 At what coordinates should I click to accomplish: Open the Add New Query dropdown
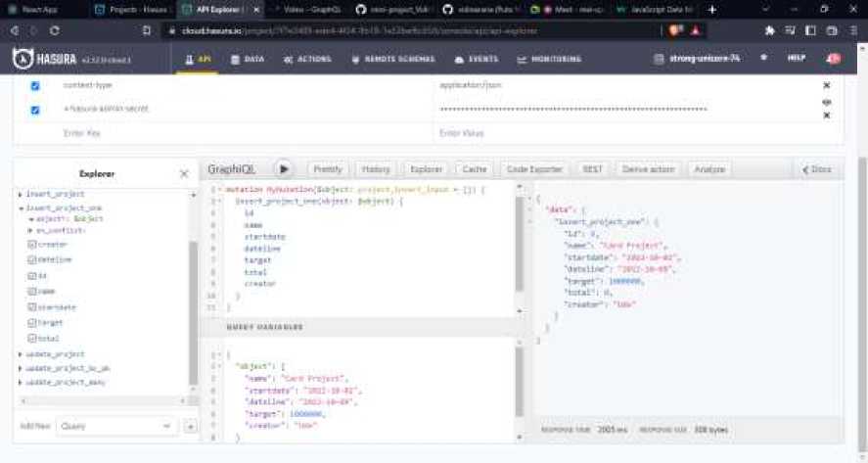point(116,427)
